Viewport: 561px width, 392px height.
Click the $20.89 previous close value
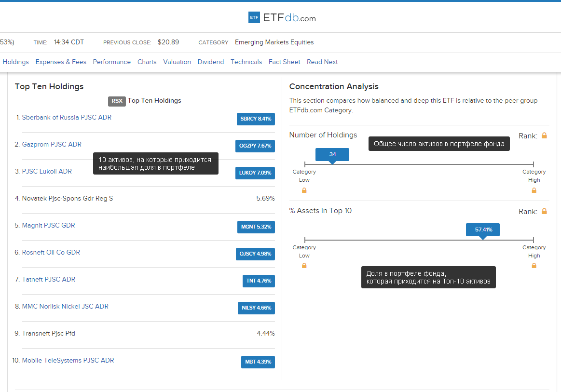pyautogui.click(x=168, y=42)
